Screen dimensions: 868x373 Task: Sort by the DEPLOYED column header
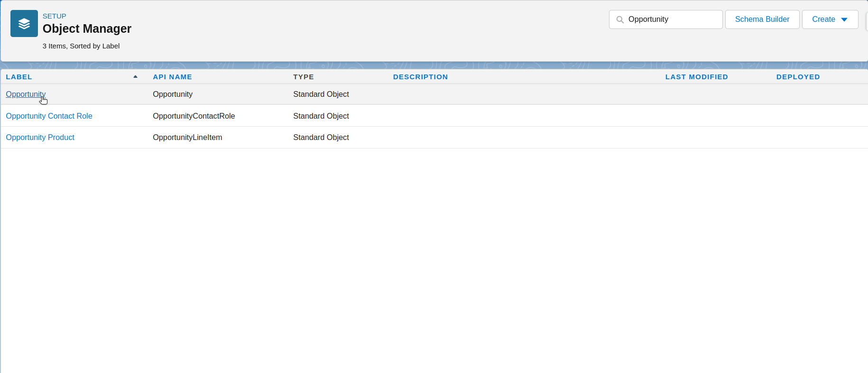798,77
